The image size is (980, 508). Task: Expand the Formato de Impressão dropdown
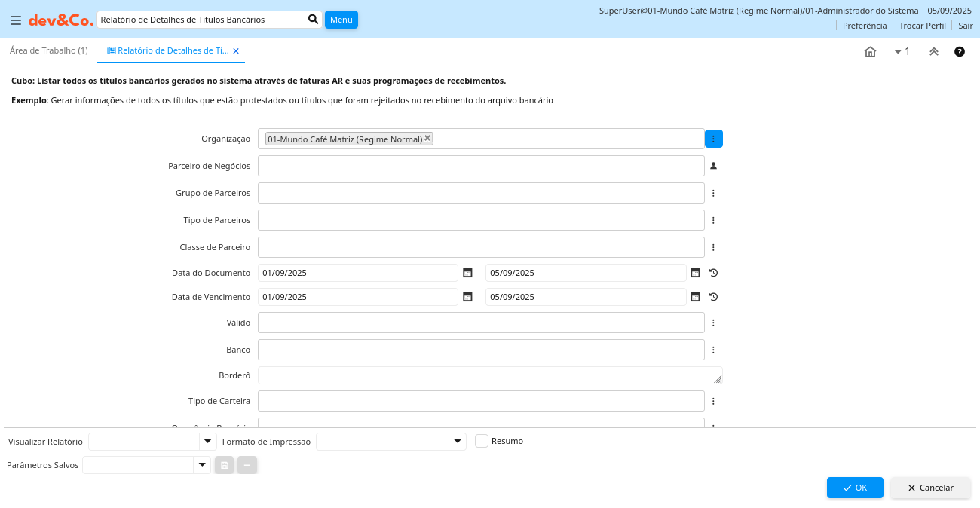[x=457, y=442]
